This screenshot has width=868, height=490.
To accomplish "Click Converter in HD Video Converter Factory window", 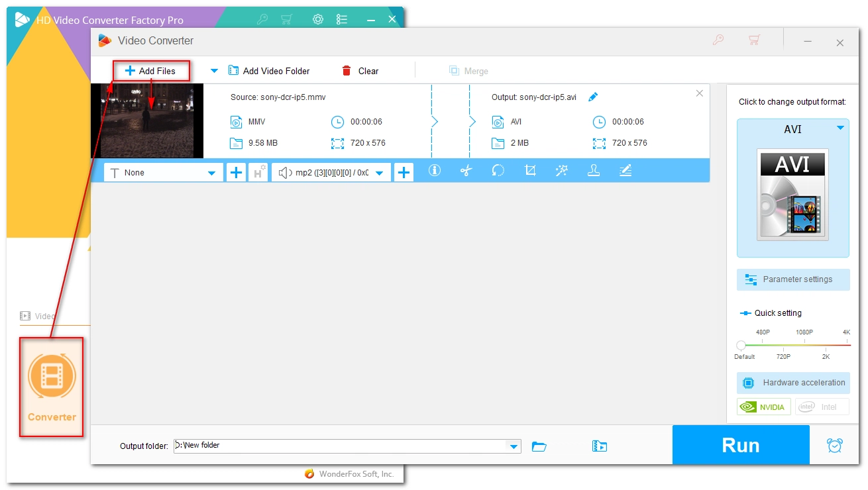I will (x=52, y=387).
